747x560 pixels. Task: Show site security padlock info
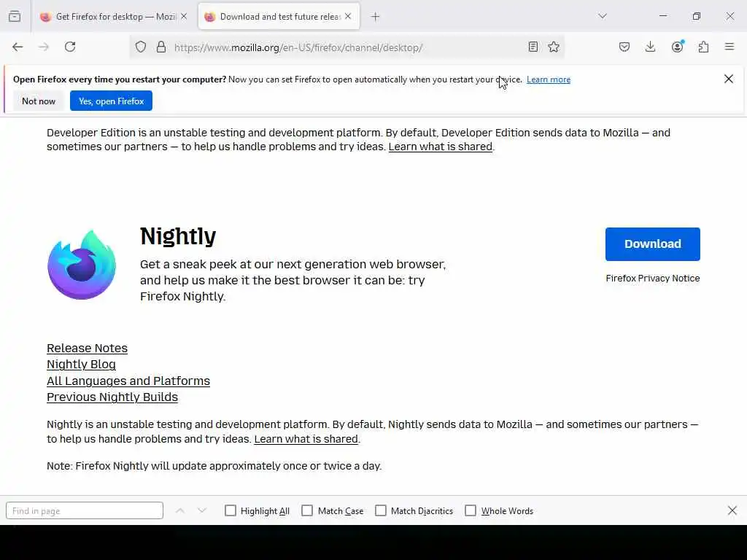(161, 47)
